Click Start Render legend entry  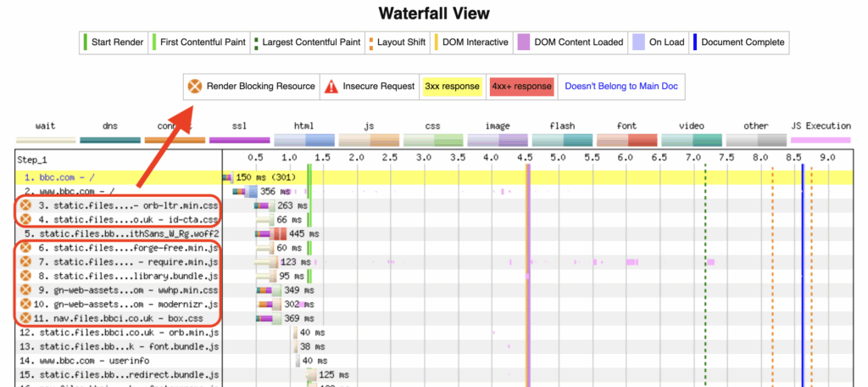click(114, 42)
